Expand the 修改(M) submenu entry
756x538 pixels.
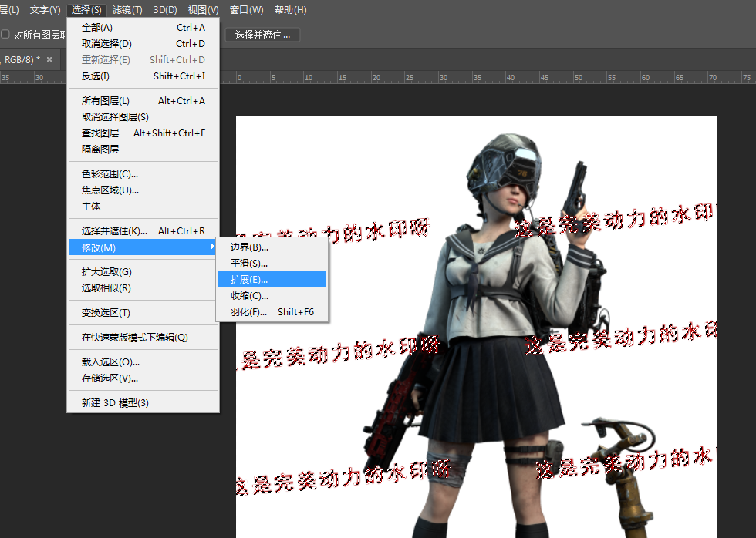pyautogui.click(x=143, y=247)
